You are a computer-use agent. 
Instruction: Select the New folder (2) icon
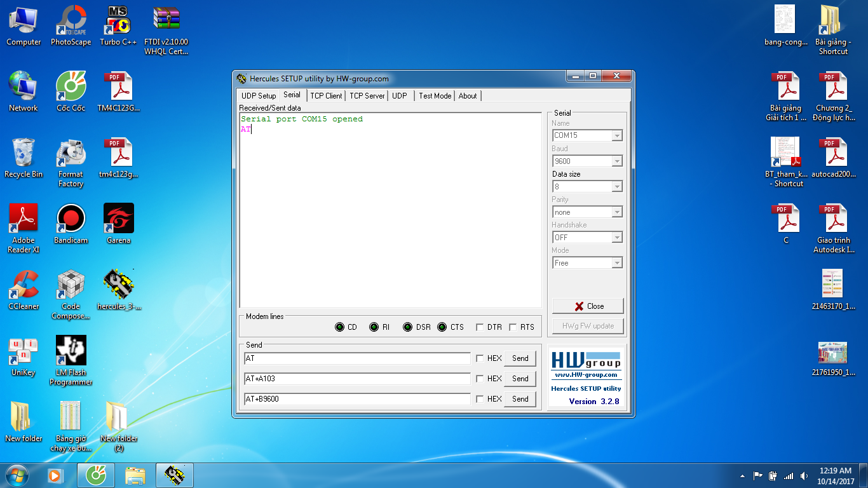(118, 428)
